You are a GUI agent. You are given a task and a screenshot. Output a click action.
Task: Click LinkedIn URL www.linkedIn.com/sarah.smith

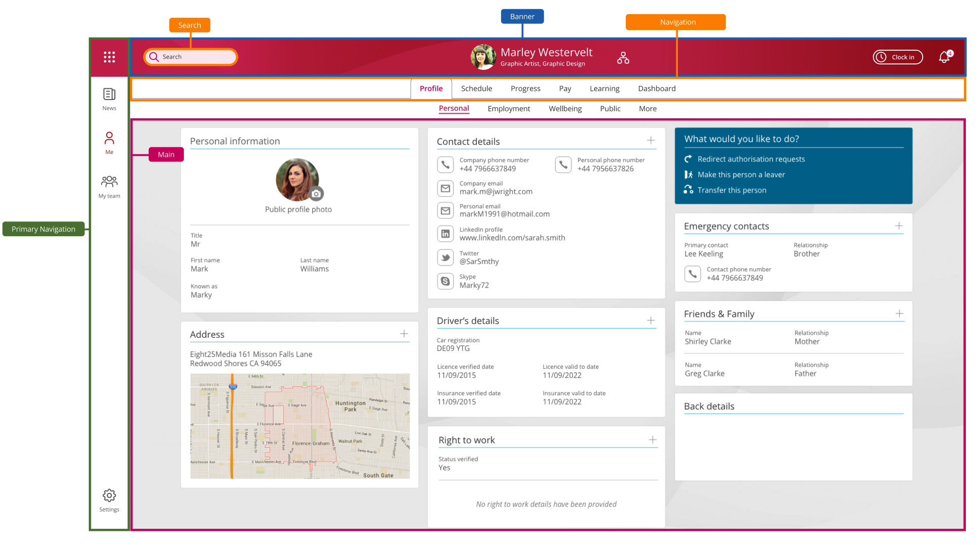point(512,238)
